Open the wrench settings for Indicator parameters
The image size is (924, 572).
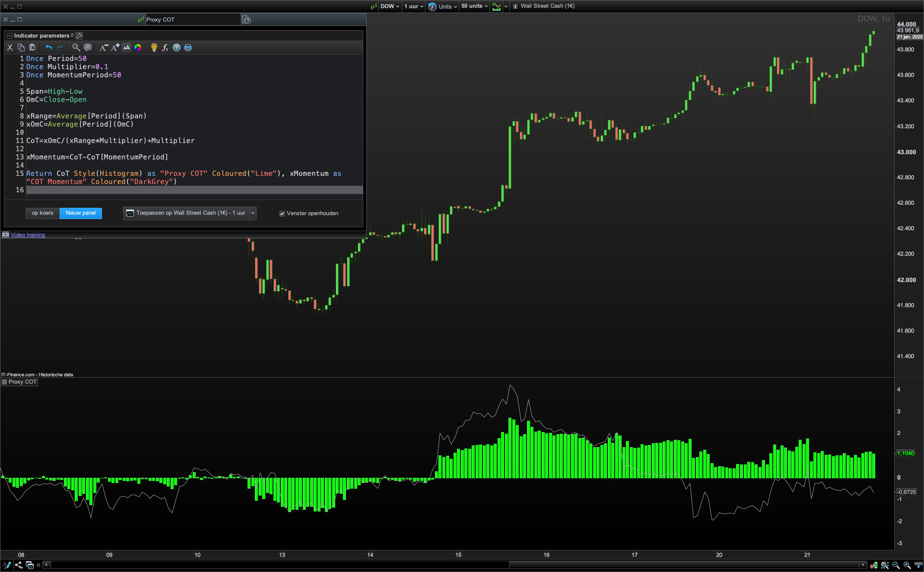(79, 35)
